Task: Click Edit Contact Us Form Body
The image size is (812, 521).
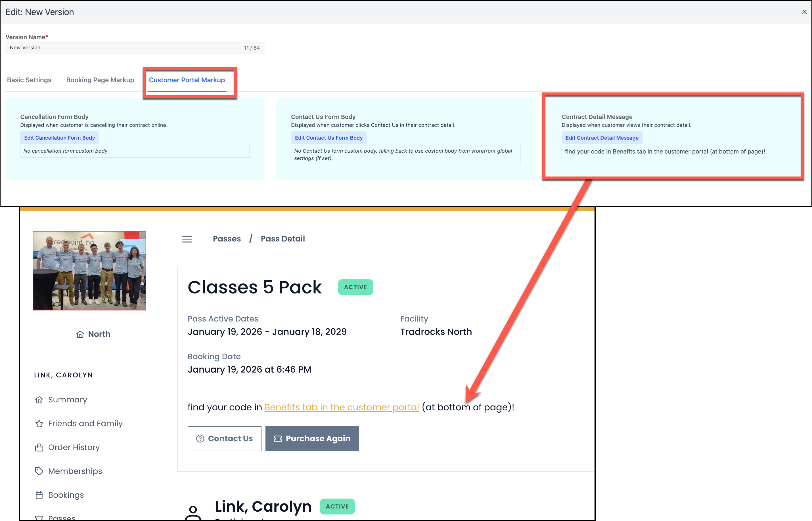Action: click(x=328, y=138)
